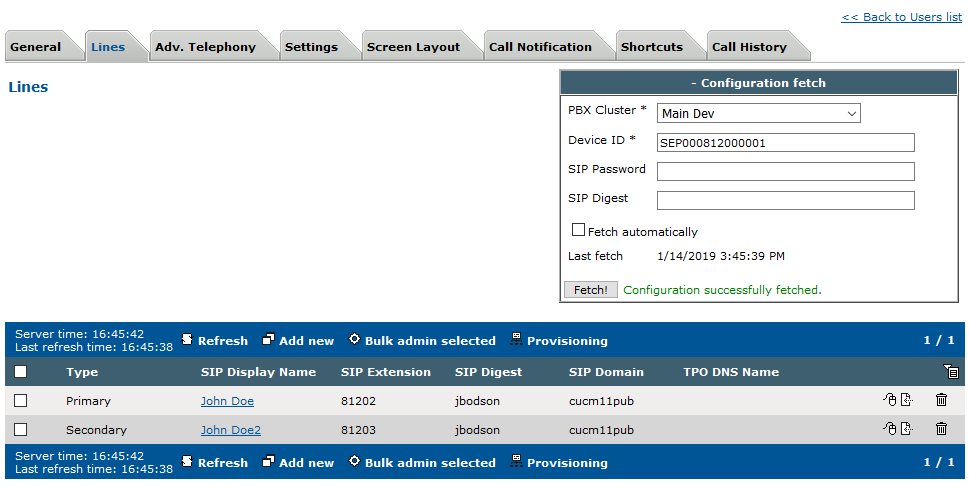This screenshot has width=969, height=488.
Task: Click the Back to Users list link
Action: (901, 17)
